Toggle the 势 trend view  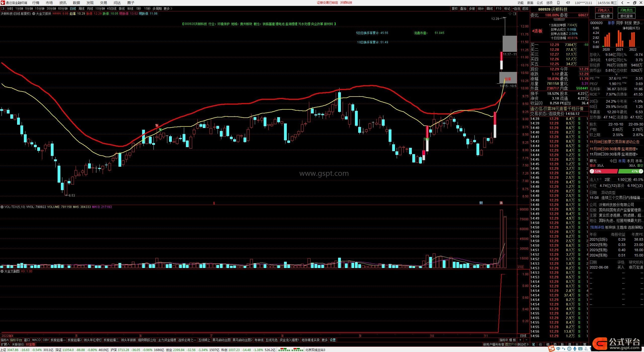[x=555, y=344]
